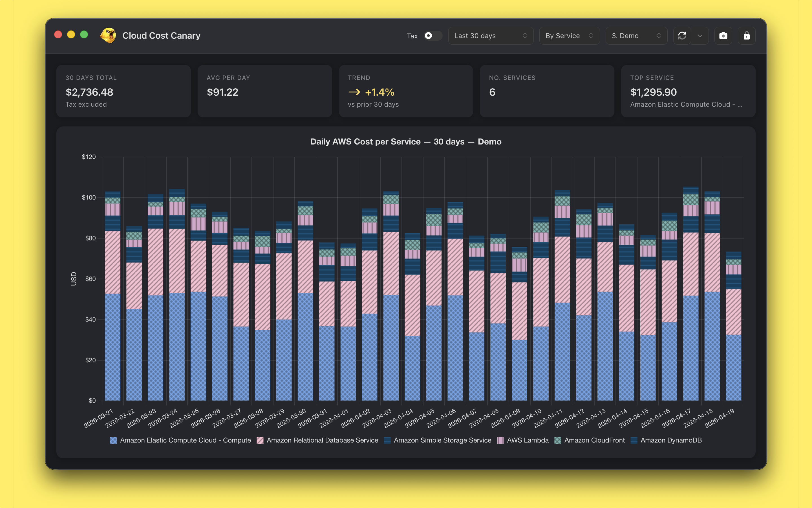
Task: Click the bar for 2026-04-19
Action: 734,326
